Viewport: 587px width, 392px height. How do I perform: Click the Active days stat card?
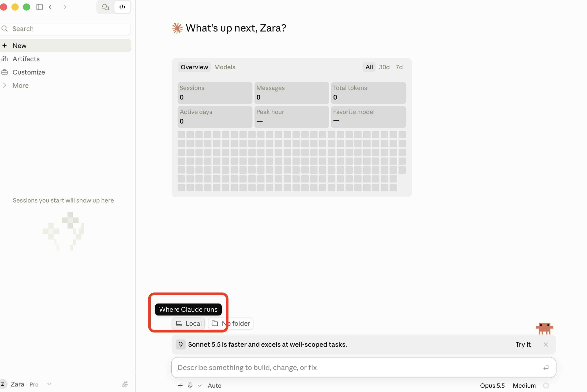pos(215,117)
